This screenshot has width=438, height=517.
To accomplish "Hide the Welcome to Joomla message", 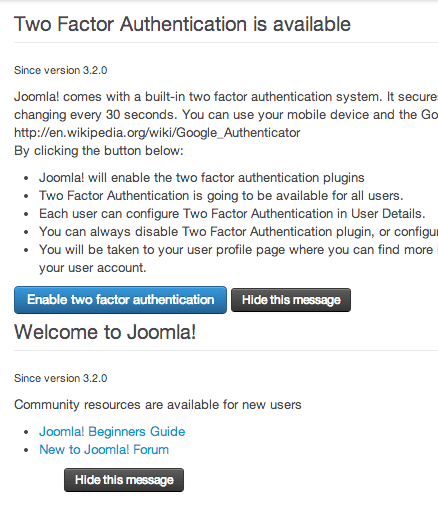I will [124, 480].
